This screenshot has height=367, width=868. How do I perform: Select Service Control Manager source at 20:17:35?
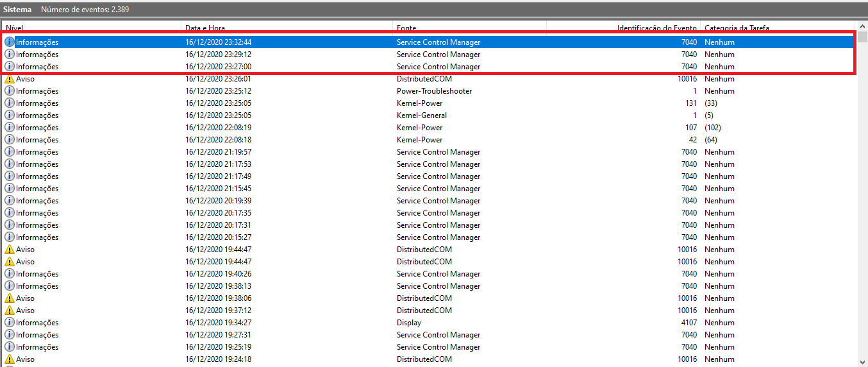click(438, 213)
